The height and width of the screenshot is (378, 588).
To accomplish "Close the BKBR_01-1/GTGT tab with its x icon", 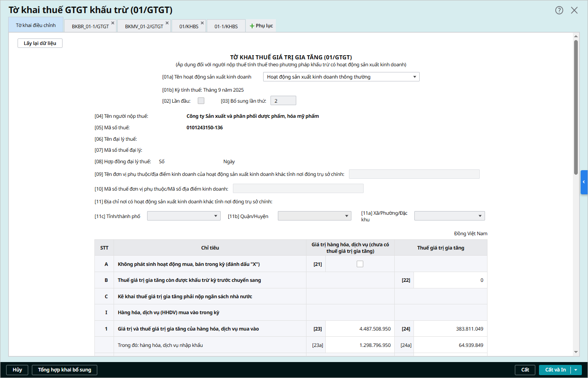I will click(113, 23).
